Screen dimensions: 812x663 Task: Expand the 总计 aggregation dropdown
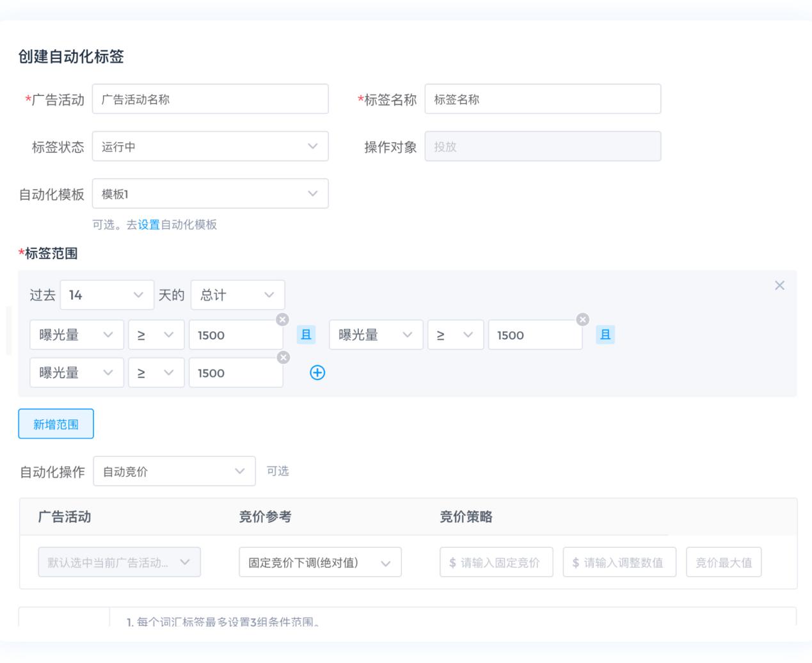[x=237, y=295]
